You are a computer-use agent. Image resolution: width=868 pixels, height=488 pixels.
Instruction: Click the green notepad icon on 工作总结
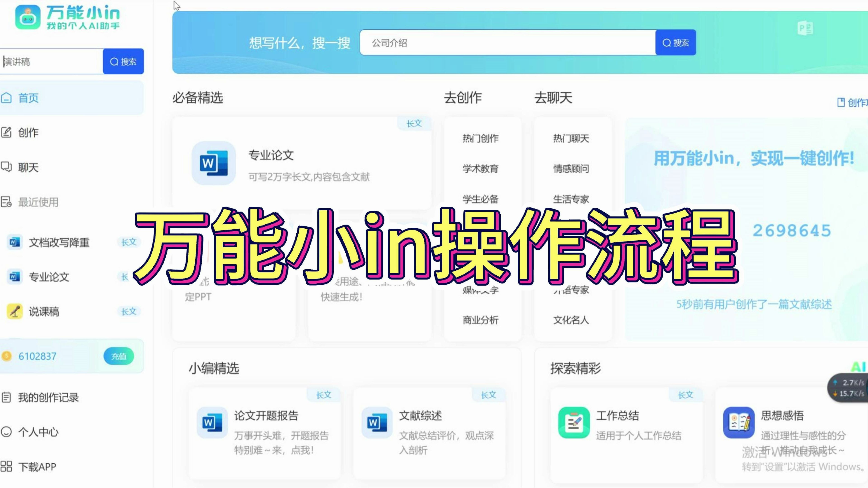pos(574,423)
